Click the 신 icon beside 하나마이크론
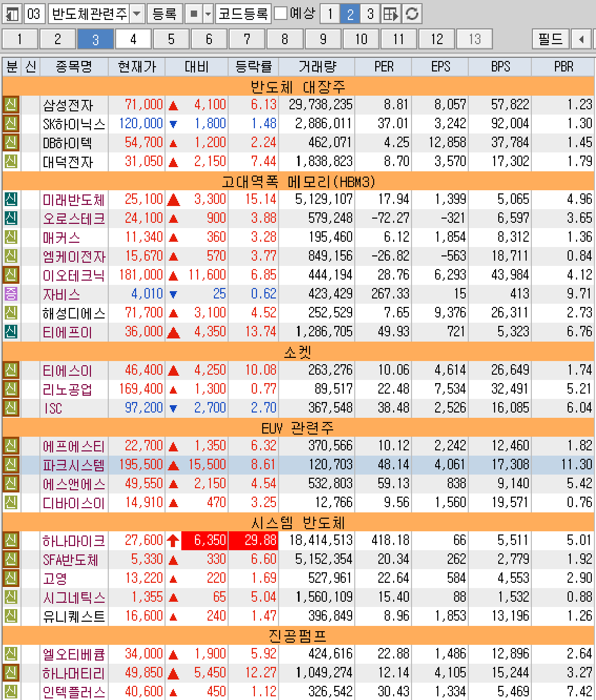This screenshot has height=700, width=596. point(11,540)
